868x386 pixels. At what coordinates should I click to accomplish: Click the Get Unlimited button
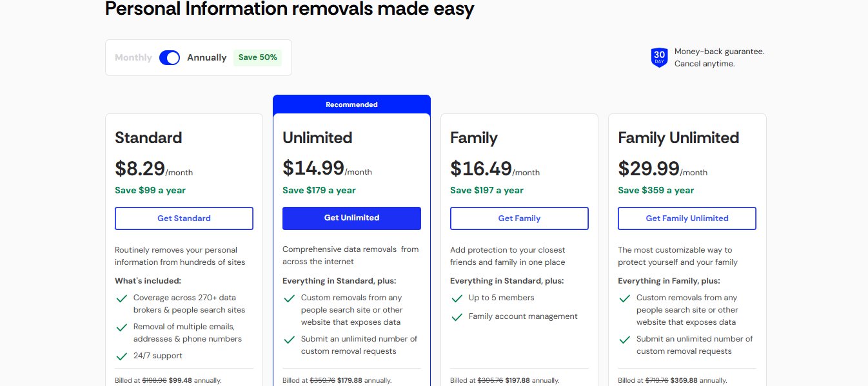coord(351,218)
